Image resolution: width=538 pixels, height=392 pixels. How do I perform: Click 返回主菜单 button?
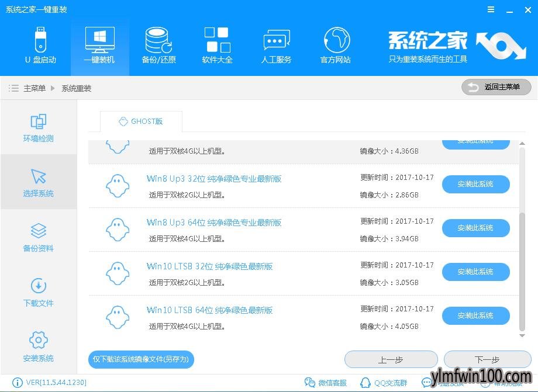pyautogui.click(x=496, y=87)
